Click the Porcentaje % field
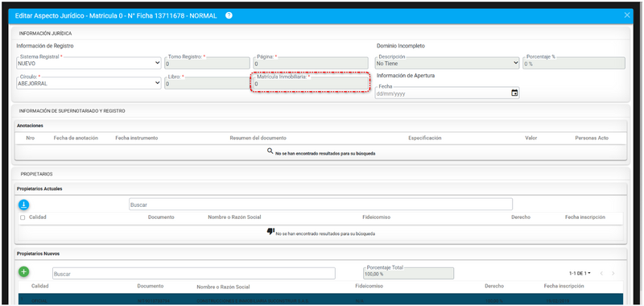This screenshot has height=306, width=644. (x=574, y=64)
